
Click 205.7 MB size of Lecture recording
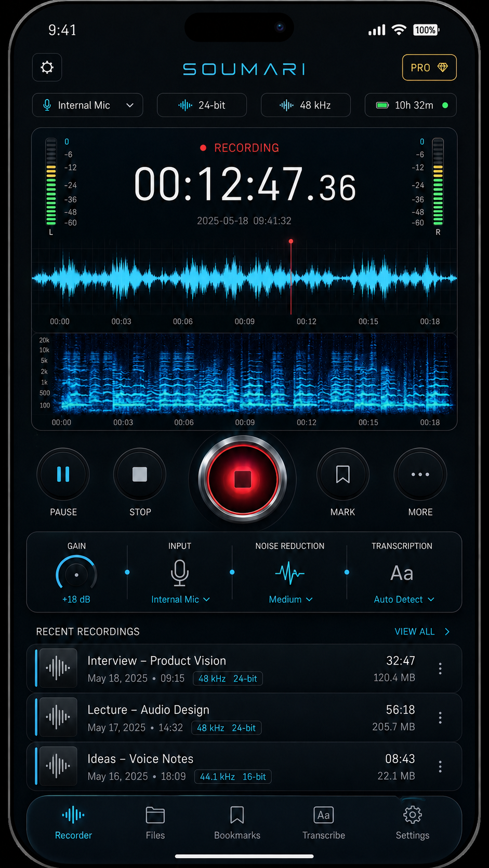click(393, 727)
